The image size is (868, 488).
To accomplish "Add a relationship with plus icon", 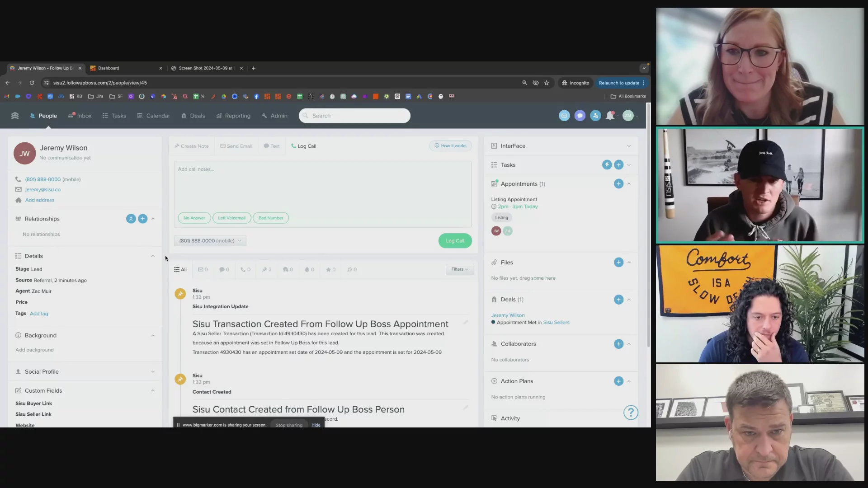I will [x=142, y=219].
